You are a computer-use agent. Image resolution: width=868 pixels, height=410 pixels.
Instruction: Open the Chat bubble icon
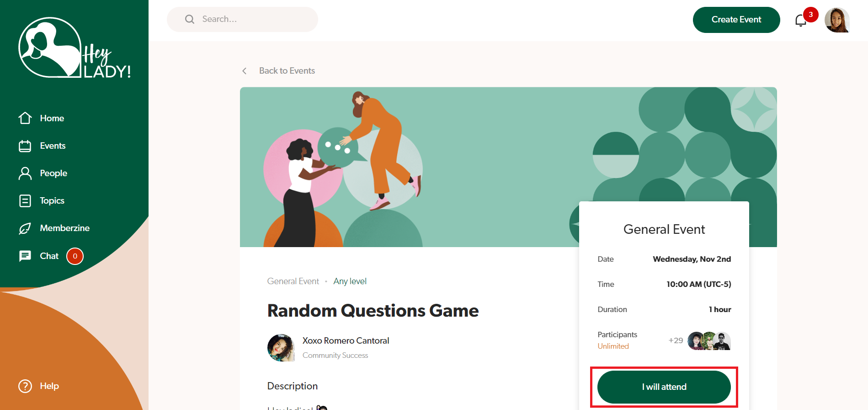(x=25, y=256)
